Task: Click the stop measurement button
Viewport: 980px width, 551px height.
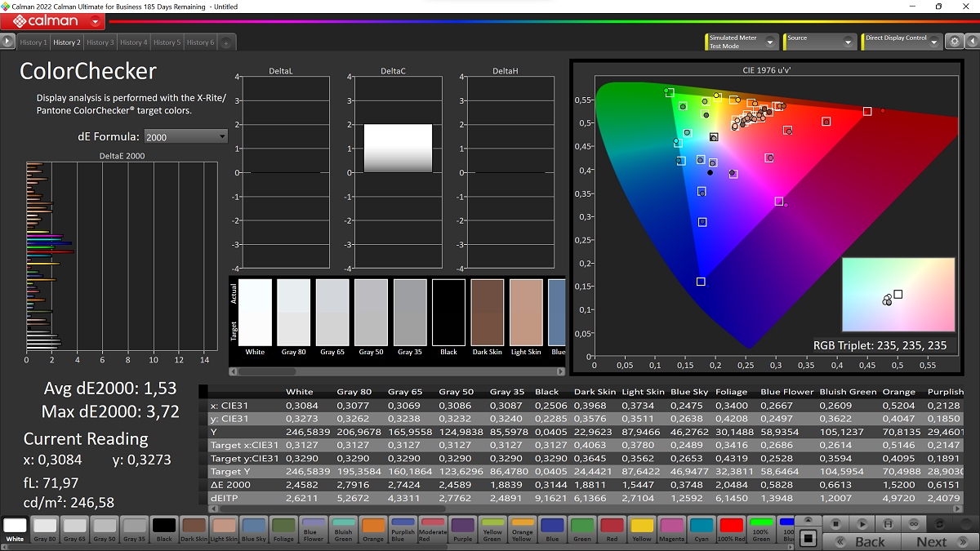Action: pos(835,523)
